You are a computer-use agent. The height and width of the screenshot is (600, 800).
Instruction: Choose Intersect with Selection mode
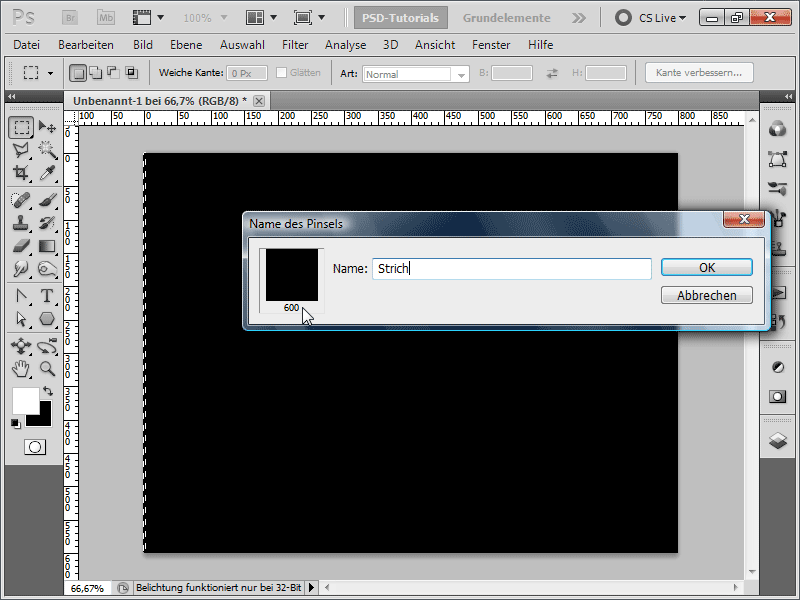[132, 73]
